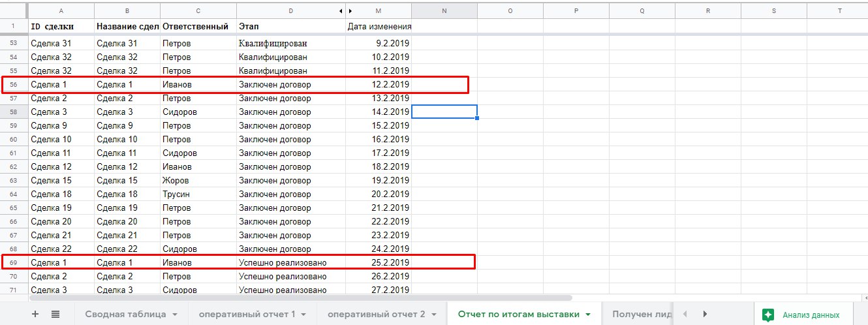The width and height of the screenshot is (868, 325).
Task: Select column N header
Action: (x=444, y=10)
